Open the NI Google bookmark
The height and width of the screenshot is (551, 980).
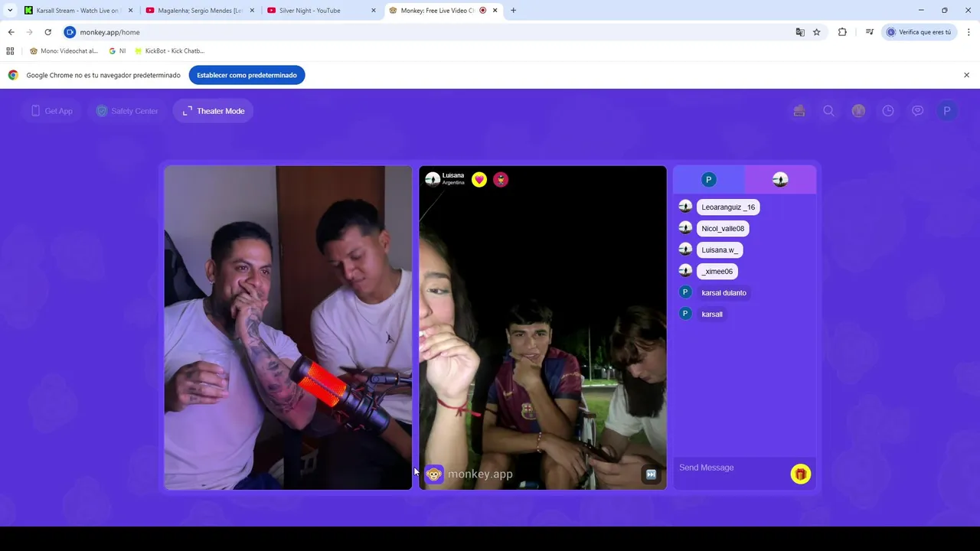[x=117, y=51]
